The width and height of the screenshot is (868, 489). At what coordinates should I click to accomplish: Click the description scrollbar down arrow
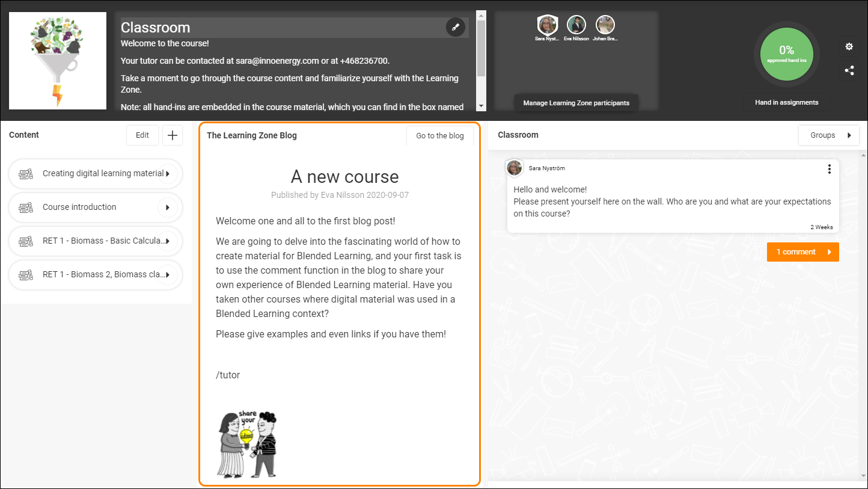click(481, 106)
